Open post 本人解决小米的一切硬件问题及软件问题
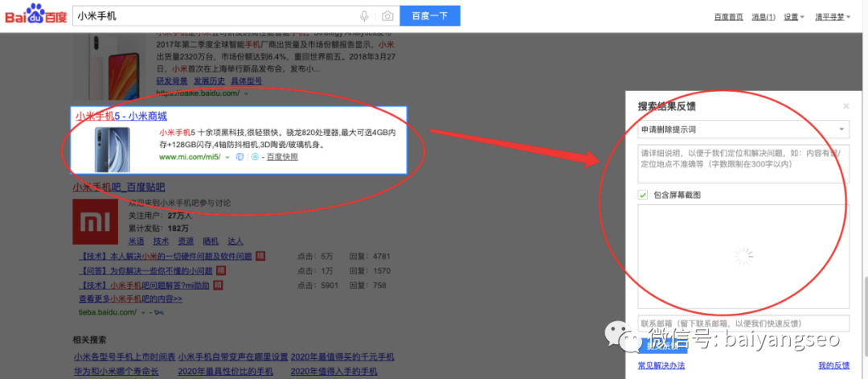Image resolution: width=868 pixels, height=379 pixels. (166, 257)
